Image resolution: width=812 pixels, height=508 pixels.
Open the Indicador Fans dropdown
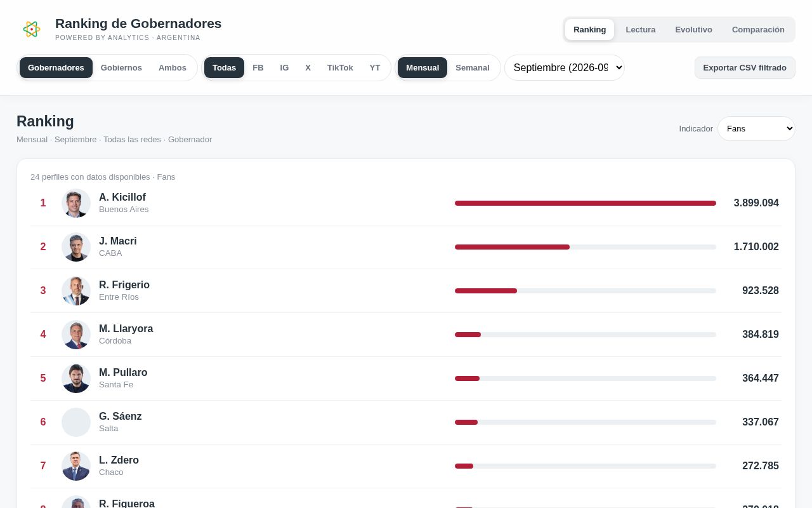tap(756, 129)
